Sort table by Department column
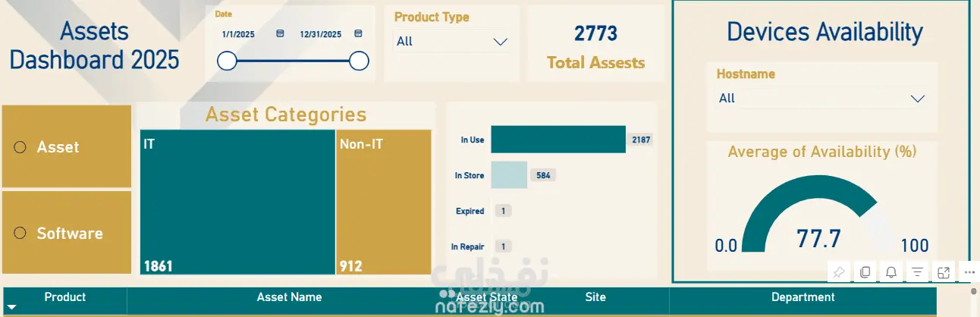980x317 pixels. 803,297
